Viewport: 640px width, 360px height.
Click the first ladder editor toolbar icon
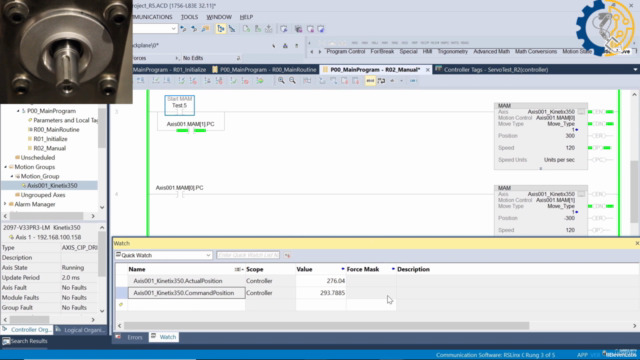141,81
